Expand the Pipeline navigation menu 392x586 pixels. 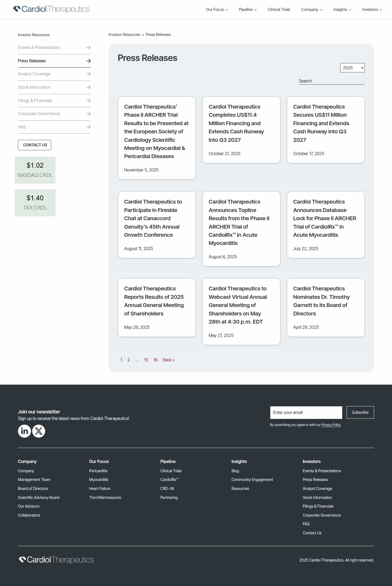pyautogui.click(x=248, y=10)
